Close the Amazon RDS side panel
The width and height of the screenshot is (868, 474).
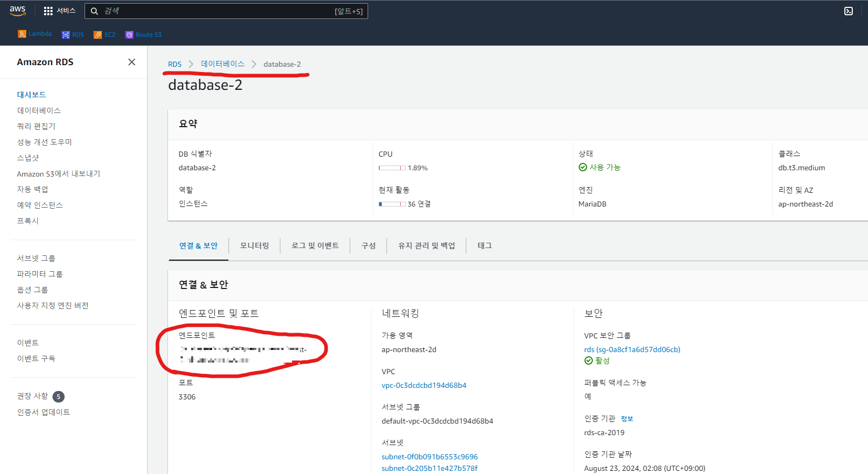click(x=132, y=62)
